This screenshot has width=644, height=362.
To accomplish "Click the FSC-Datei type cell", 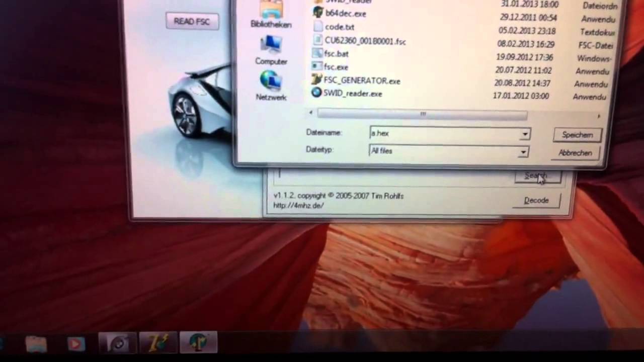I will 596,46.
